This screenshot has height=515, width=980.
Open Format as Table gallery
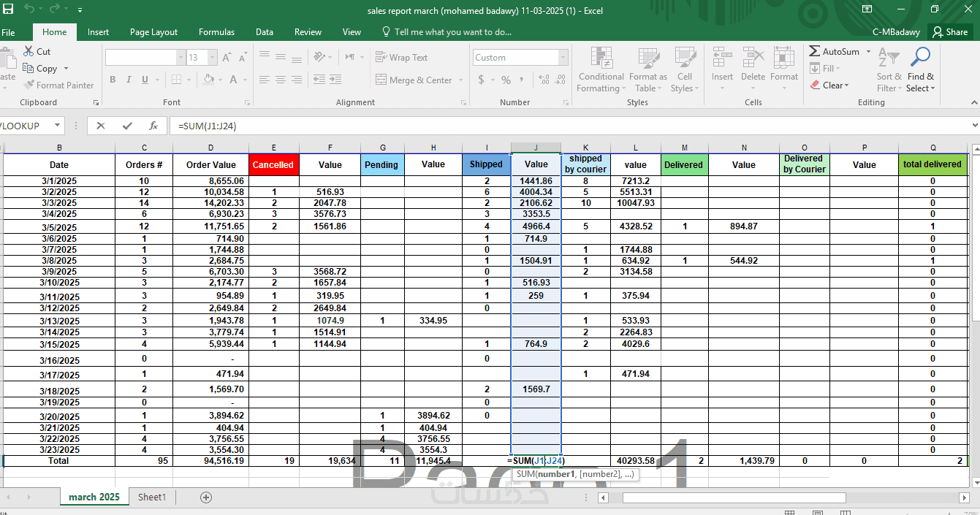647,69
